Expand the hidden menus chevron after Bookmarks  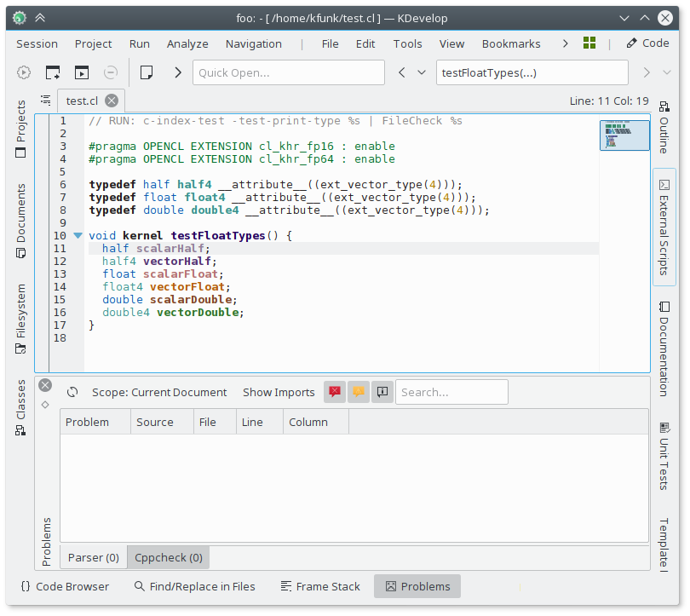[x=564, y=43]
